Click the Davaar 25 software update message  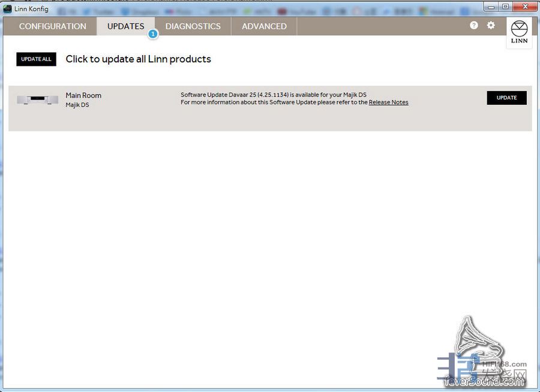tap(273, 95)
